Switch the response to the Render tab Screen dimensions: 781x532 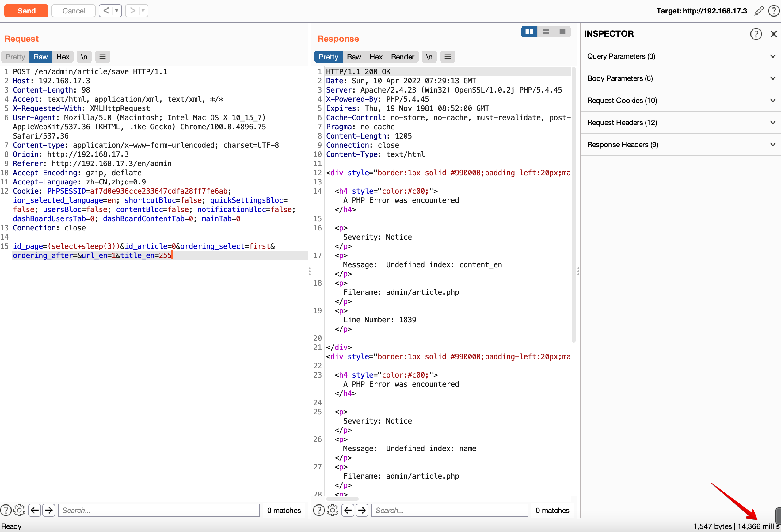[x=402, y=57]
